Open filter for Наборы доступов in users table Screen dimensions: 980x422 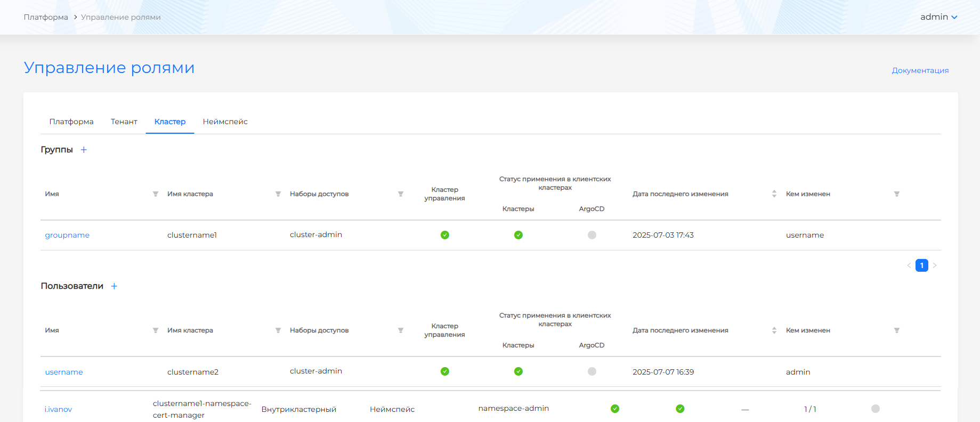[x=401, y=330]
